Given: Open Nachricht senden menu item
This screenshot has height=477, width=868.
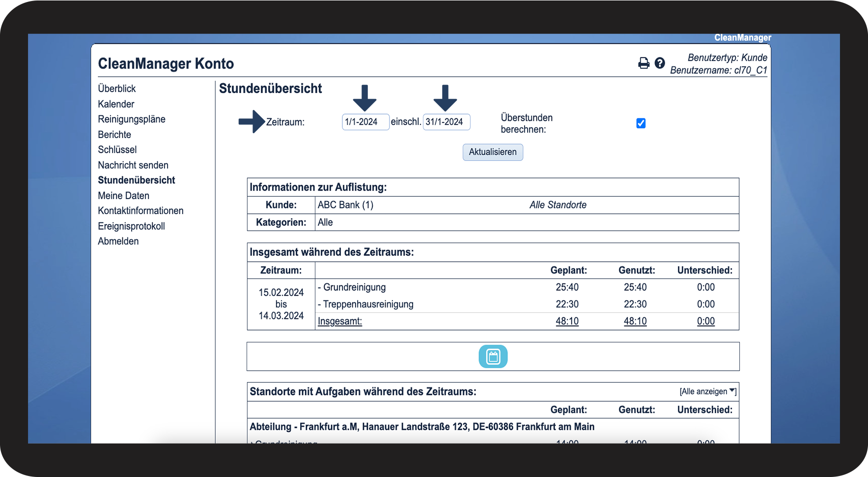Looking at the screenshot, I should click(133, 165).
